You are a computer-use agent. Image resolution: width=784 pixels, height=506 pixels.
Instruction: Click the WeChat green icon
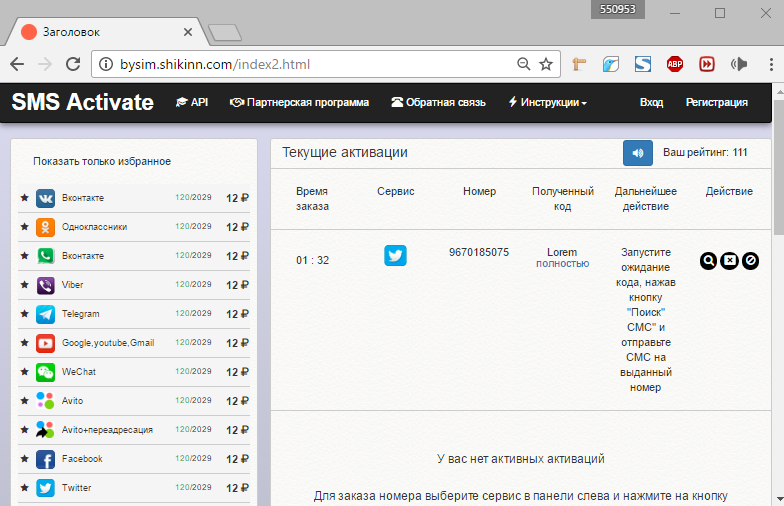(45, 372)
